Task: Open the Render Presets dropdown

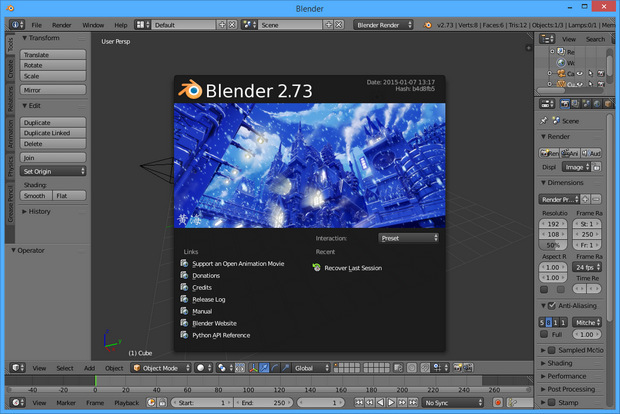Action: (559, 199)
